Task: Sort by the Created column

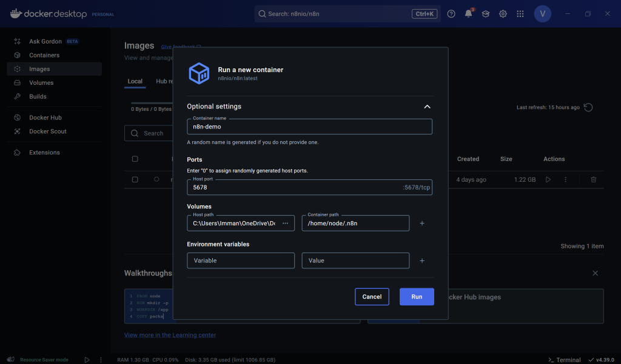Action: click(x=468, y=159)
